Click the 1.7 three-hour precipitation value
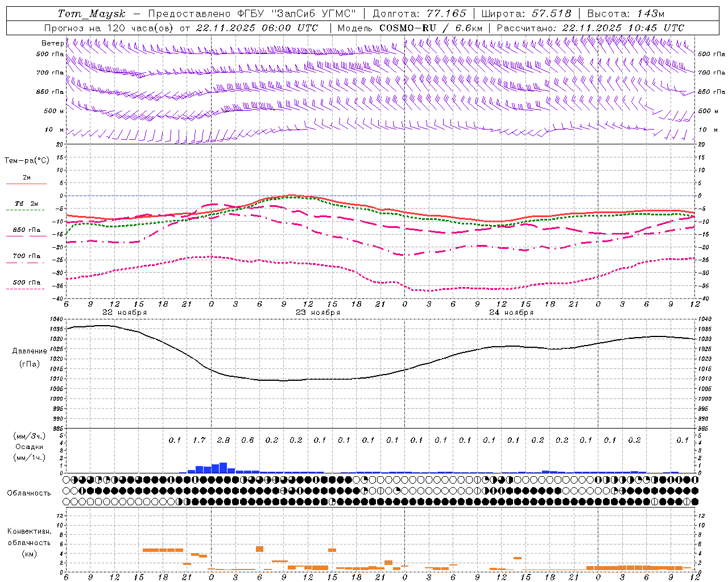The height and width of the screenshot is (582, 728). 198,440
